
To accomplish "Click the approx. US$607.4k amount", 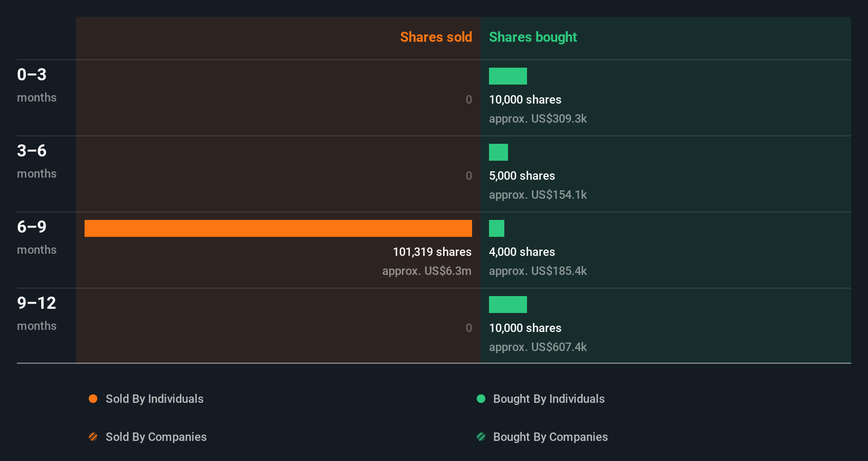I will tap(538, 347).
